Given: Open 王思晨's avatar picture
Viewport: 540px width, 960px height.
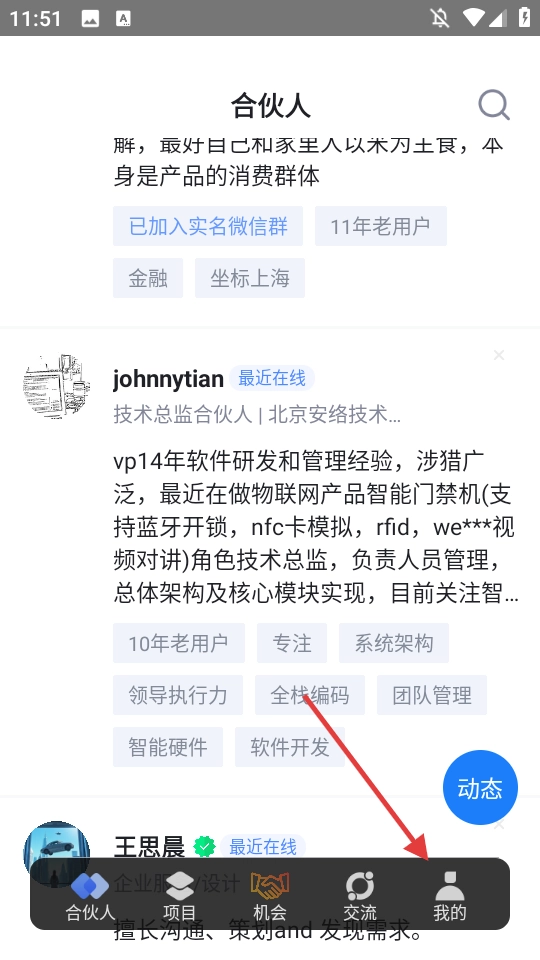Looking at the screenshot, I should tap(56, 854).
